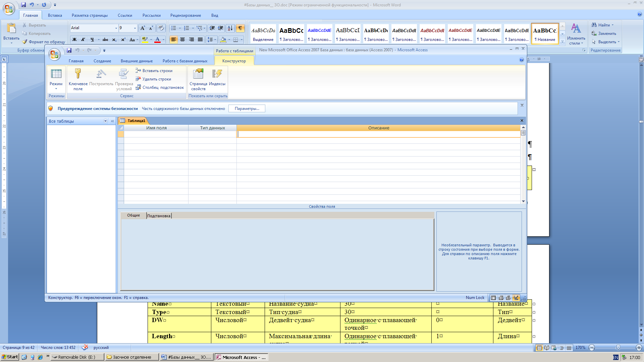Toggle Property Sheet (Страница свойств)
The width and height of the screenshot is (644, 362).
click(x=198, y=79)
